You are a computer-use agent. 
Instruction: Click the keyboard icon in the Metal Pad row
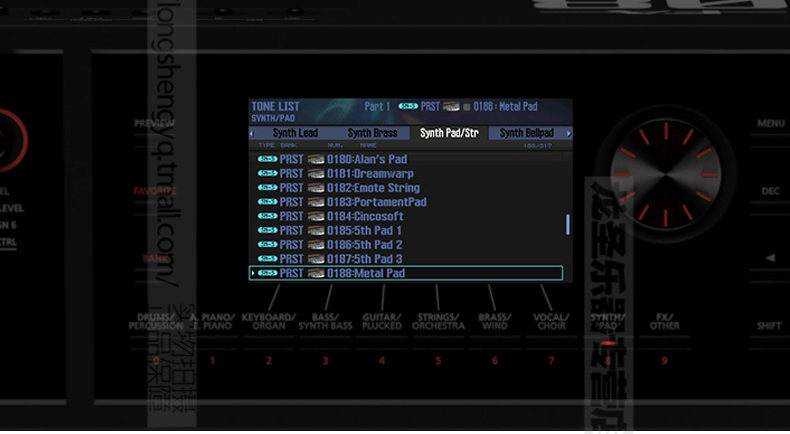click(x=316, y=273)
